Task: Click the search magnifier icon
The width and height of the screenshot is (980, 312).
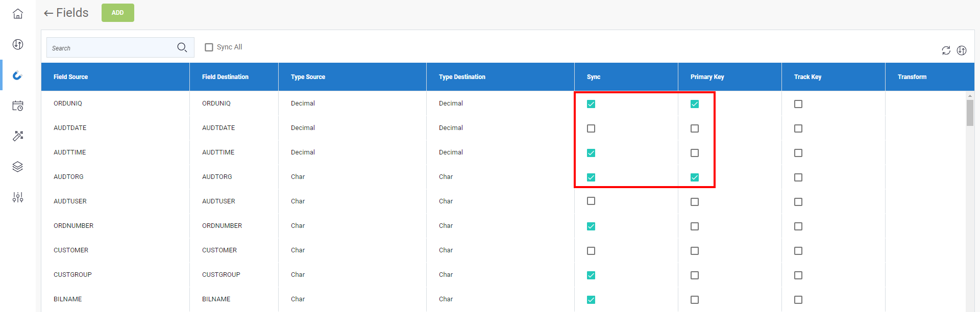Action: click(x=182, y=47)
